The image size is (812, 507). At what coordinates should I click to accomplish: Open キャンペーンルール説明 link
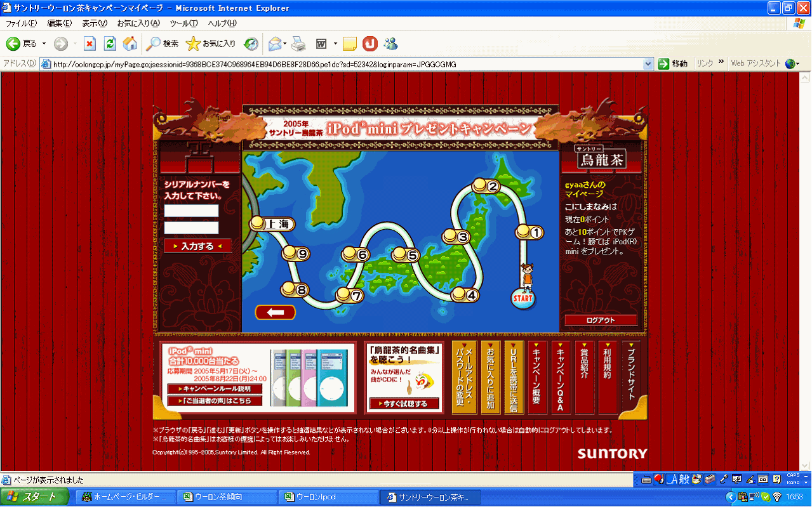coord(215,388)
